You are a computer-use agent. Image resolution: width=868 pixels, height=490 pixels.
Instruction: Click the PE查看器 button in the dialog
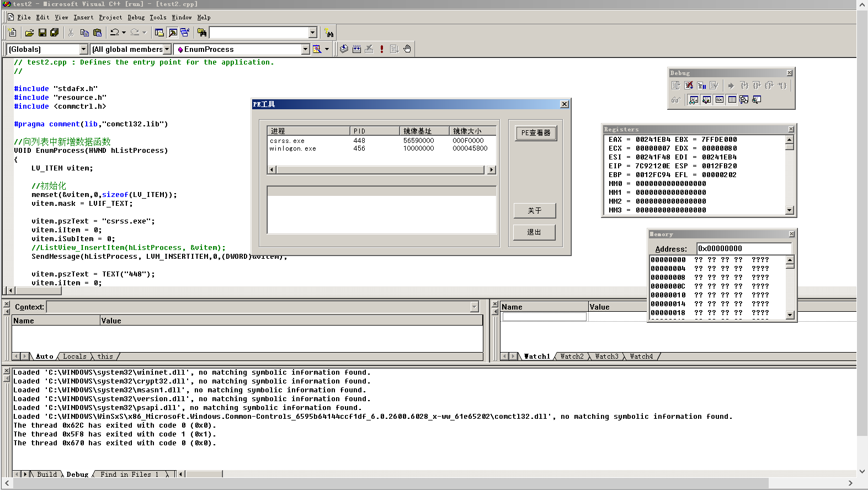point(536,133)
